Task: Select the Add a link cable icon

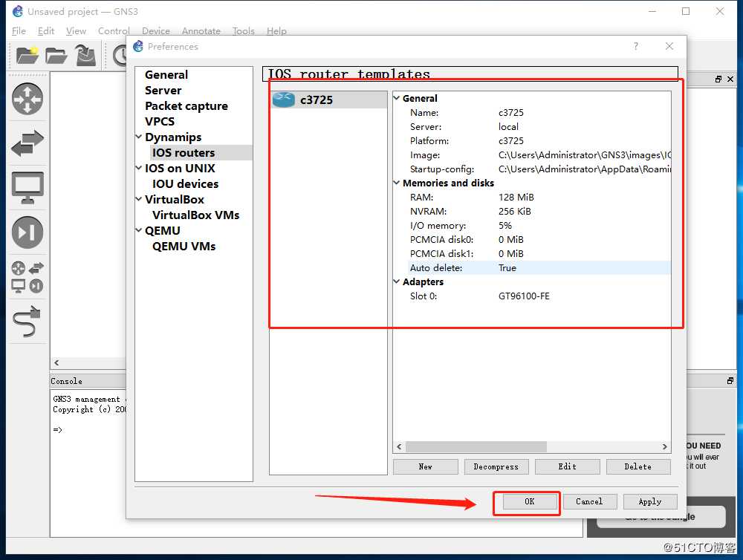Action: click(x=27, y=321)
